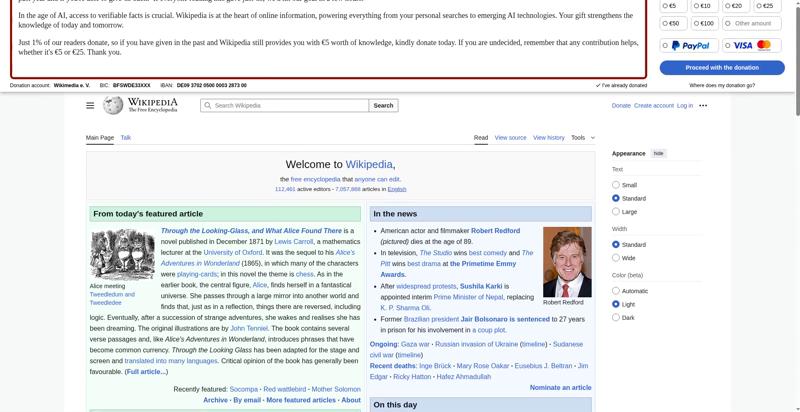Screen dimensions: 800x412
Task: Click the Log in link
Action: click(x=685, y=106)
